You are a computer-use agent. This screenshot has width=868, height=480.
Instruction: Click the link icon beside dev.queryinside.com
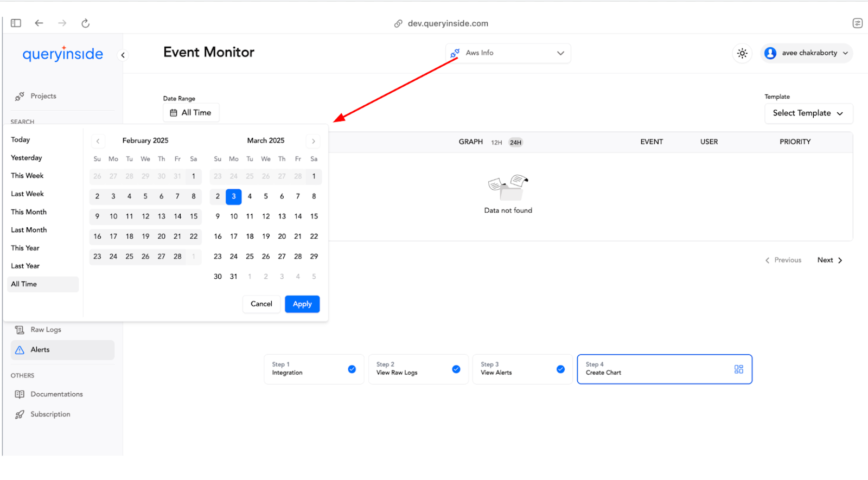coord(398,23)
